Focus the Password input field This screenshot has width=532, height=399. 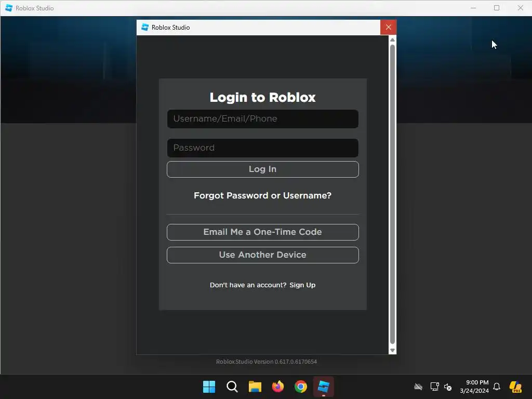(x=262, y=148)
